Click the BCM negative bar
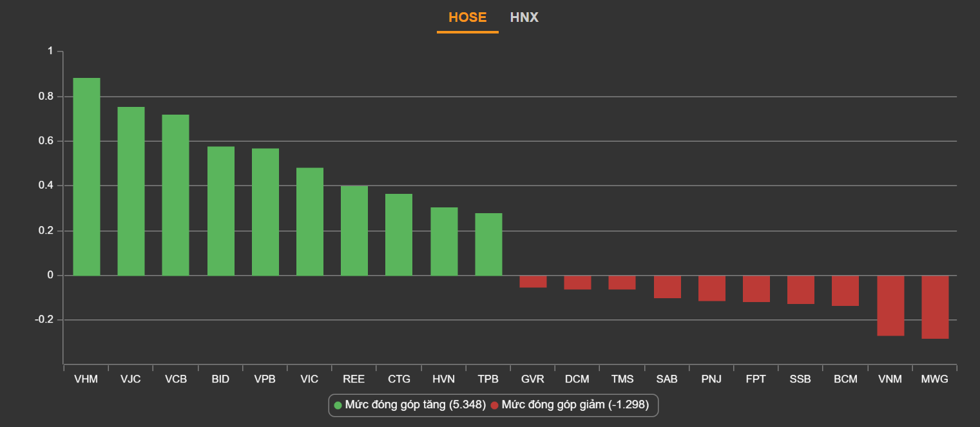Viewport: 980px width, 427px height. pos(845,290)
